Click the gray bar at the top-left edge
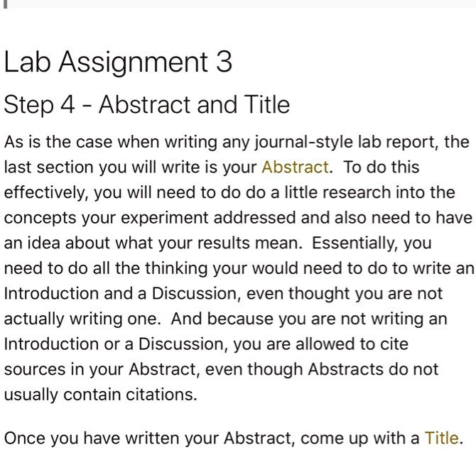This screenshot has width=476, height=450. (x=6, y=4)
